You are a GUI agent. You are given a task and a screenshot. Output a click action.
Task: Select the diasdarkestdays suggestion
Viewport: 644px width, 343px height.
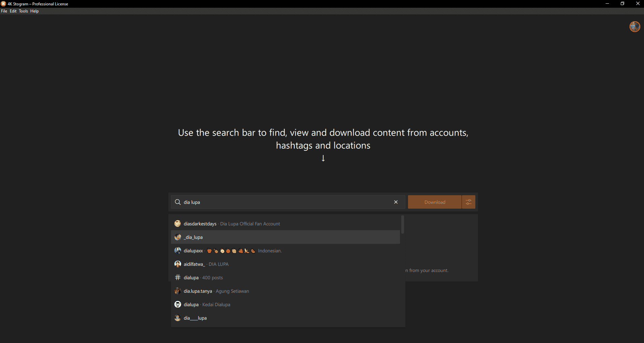pyautogui.click(x=285, y=224)
